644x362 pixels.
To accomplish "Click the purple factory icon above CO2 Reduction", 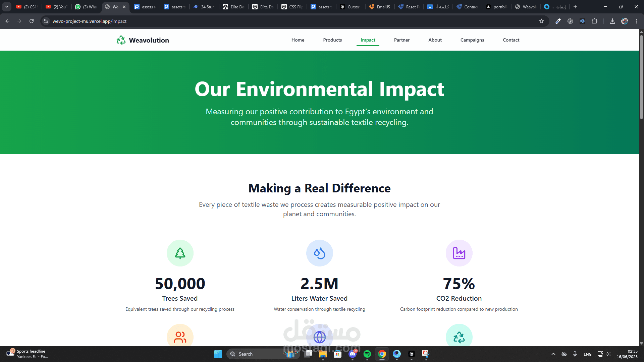I will tap(459, 253).
